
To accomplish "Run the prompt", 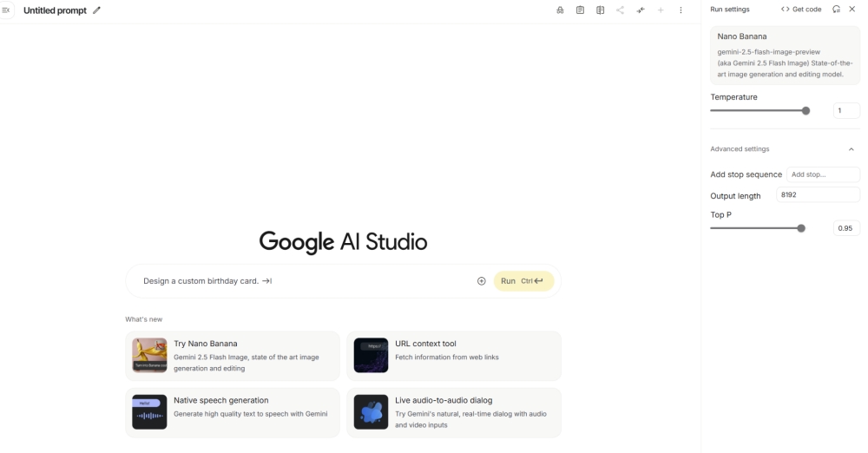I will pos(523,281).
